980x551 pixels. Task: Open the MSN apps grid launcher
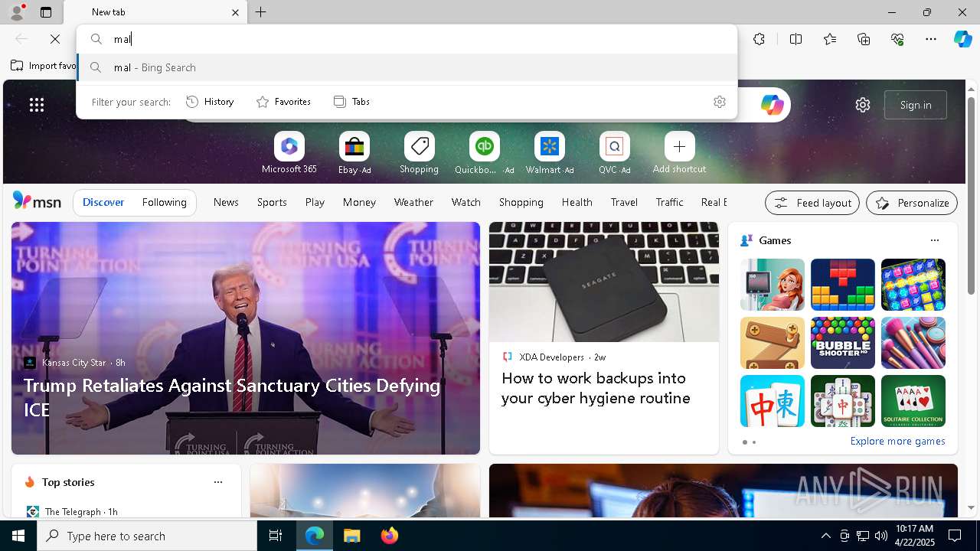coord(37,105)
